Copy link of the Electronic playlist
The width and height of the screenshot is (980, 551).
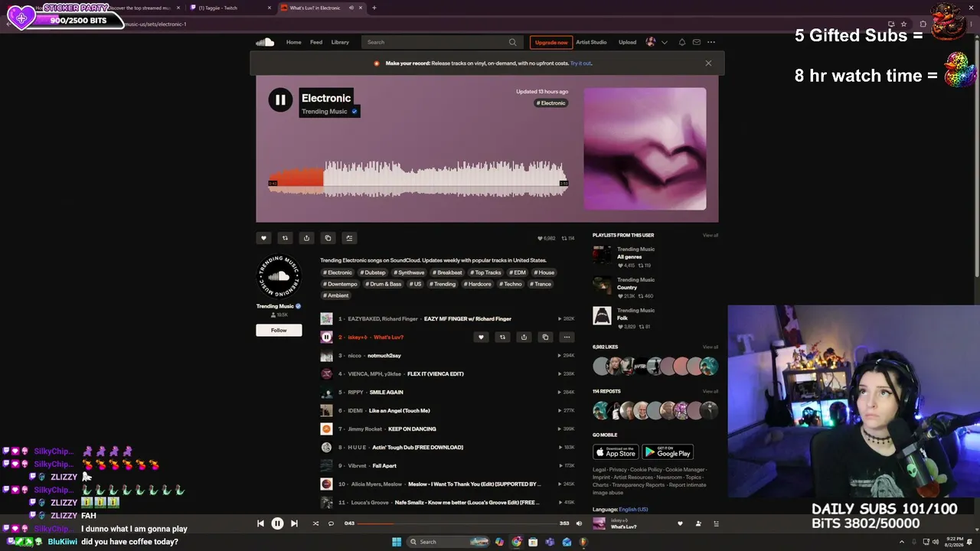click(328, 238)
